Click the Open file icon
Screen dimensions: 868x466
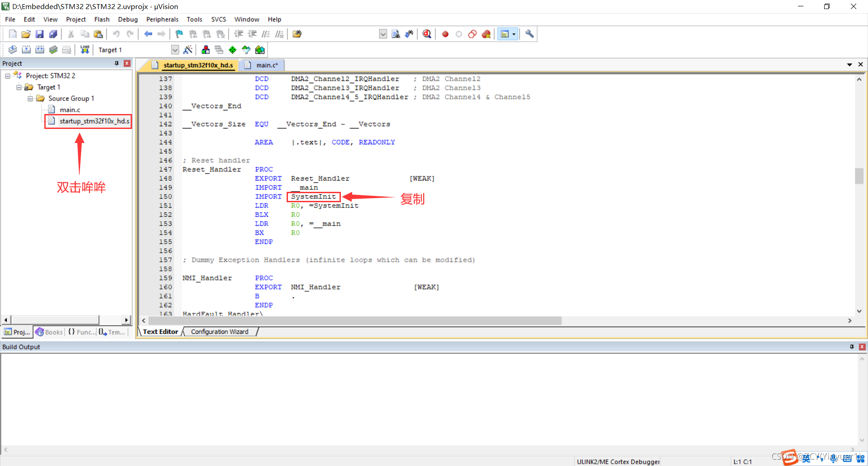tap(26, 34)
